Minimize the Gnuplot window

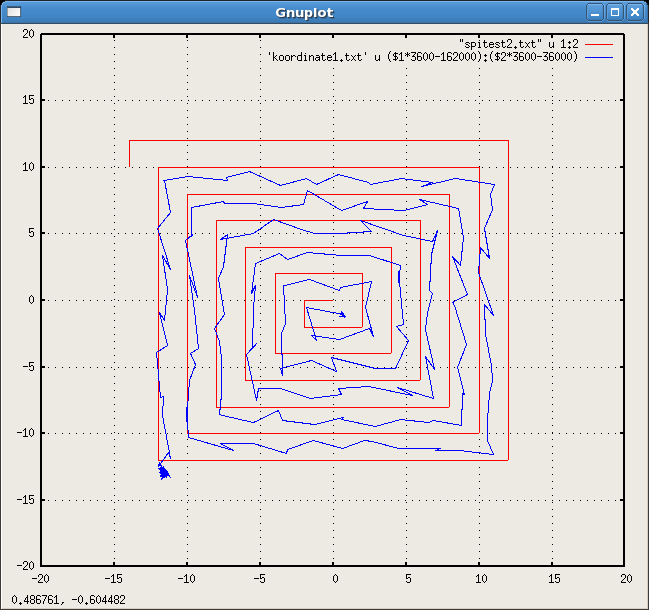[595, 12]
